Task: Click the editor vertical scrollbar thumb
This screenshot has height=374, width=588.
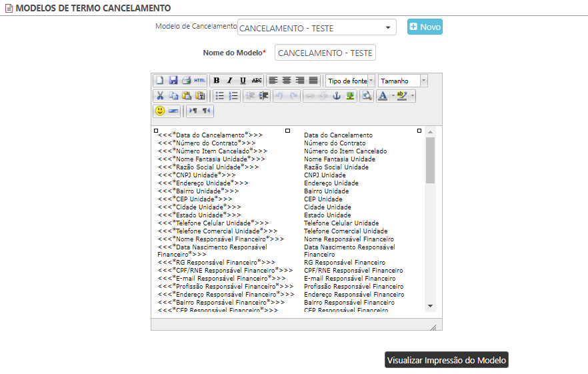Action: pyautogui.click(x=431, y=160)
